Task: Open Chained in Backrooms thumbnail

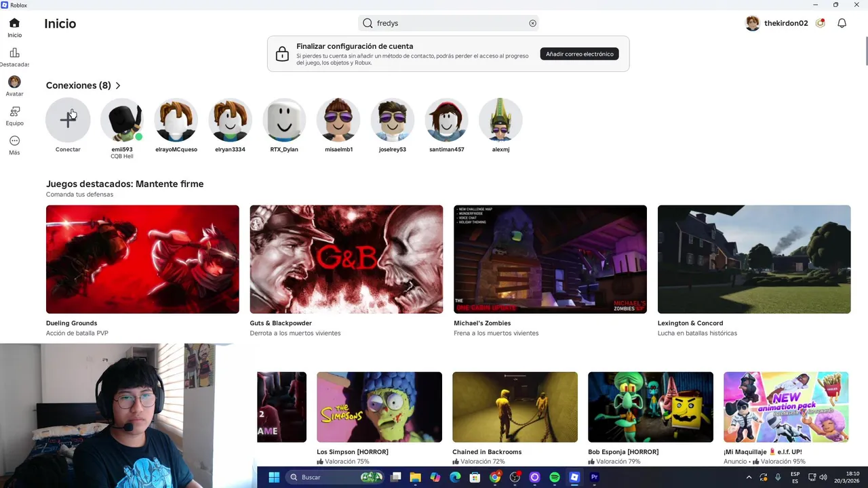Action: click(515, 407)
